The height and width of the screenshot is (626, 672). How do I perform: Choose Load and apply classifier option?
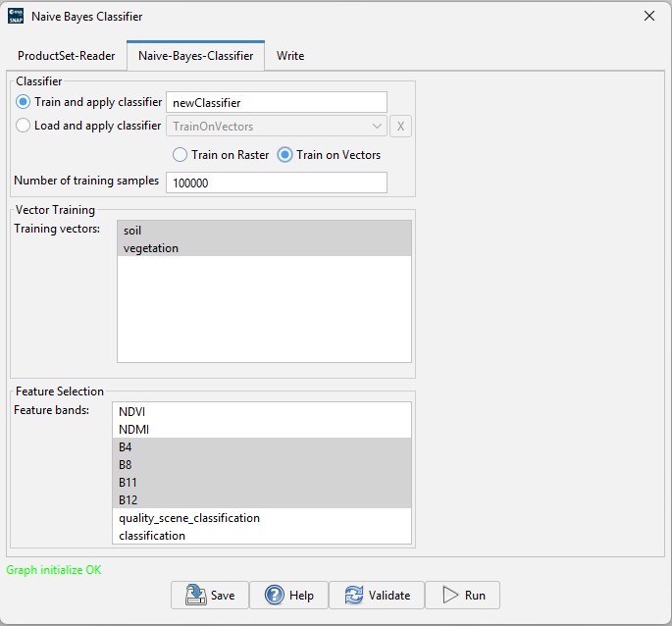25,126
